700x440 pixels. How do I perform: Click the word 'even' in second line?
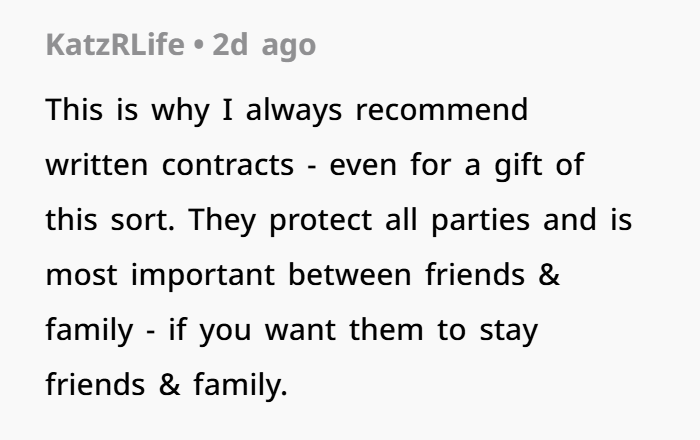coord(362,165)
